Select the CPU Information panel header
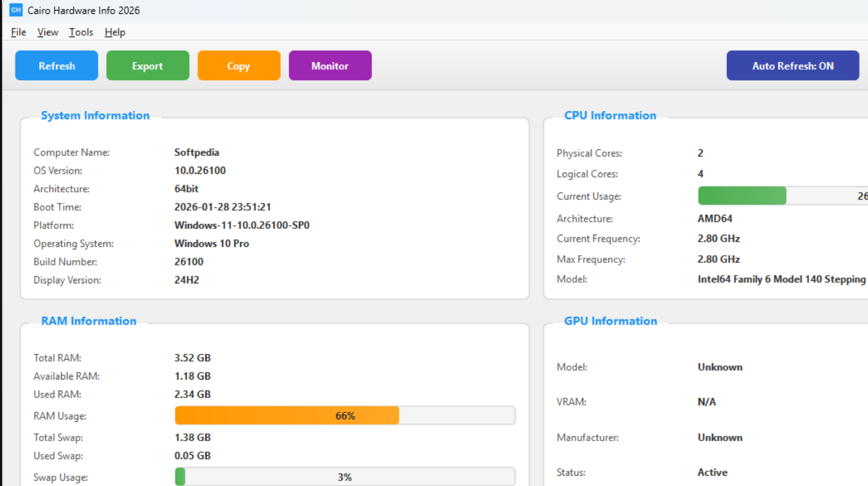Image resolution: width=868 pixels, height=486 pixels. point(609,115)
